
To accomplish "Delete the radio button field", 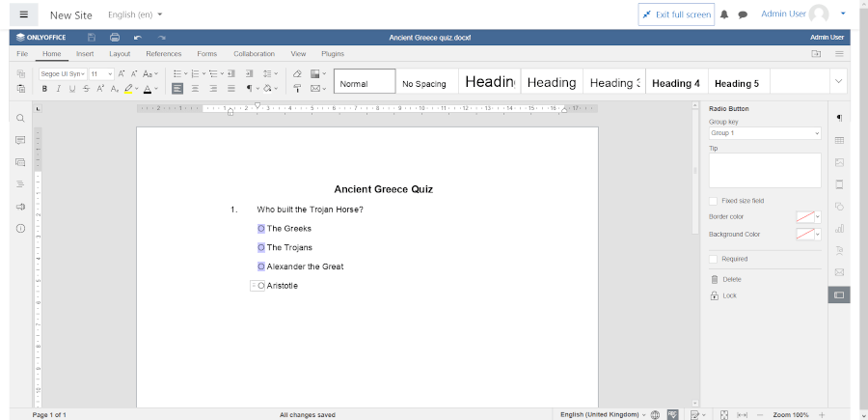I will tap(731, 279).
